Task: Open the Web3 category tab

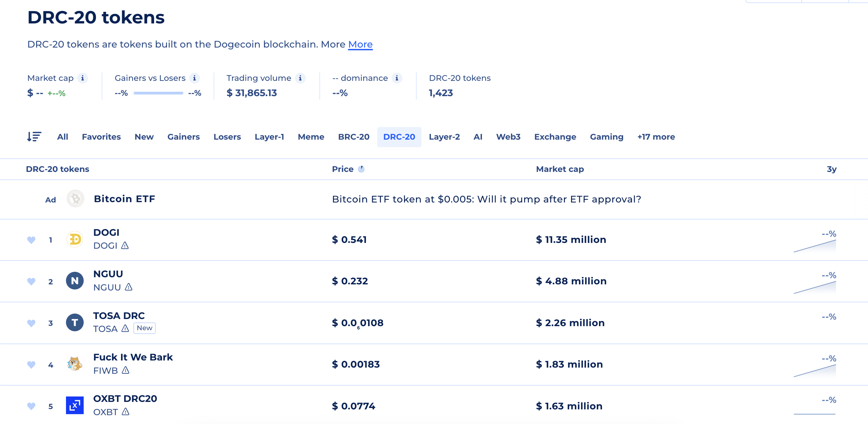Action: 508,137
